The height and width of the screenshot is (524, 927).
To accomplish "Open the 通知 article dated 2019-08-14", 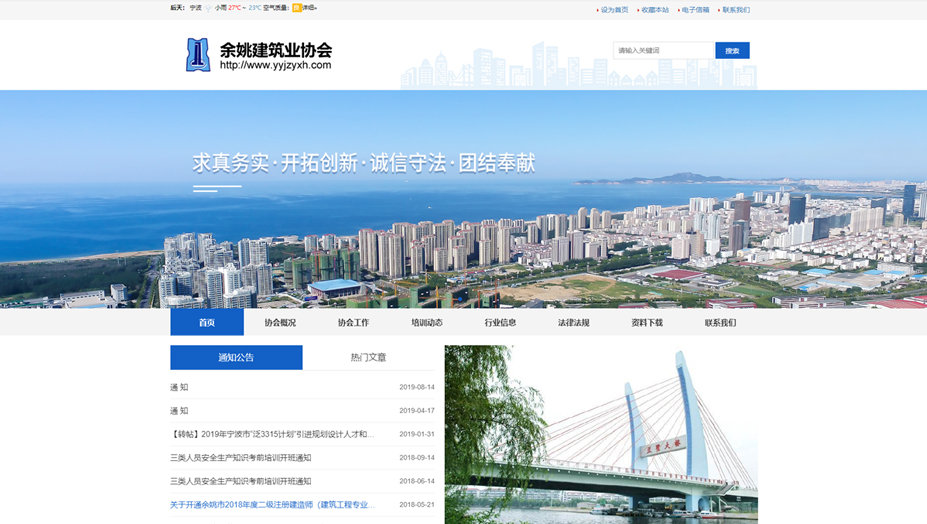I will tap(180, 387).
